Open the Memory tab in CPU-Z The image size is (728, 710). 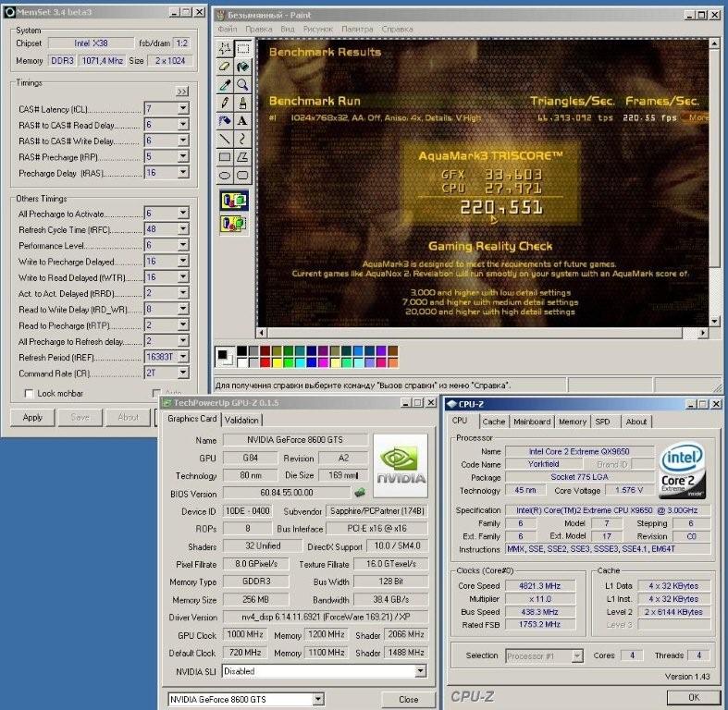tap(572, 422)
